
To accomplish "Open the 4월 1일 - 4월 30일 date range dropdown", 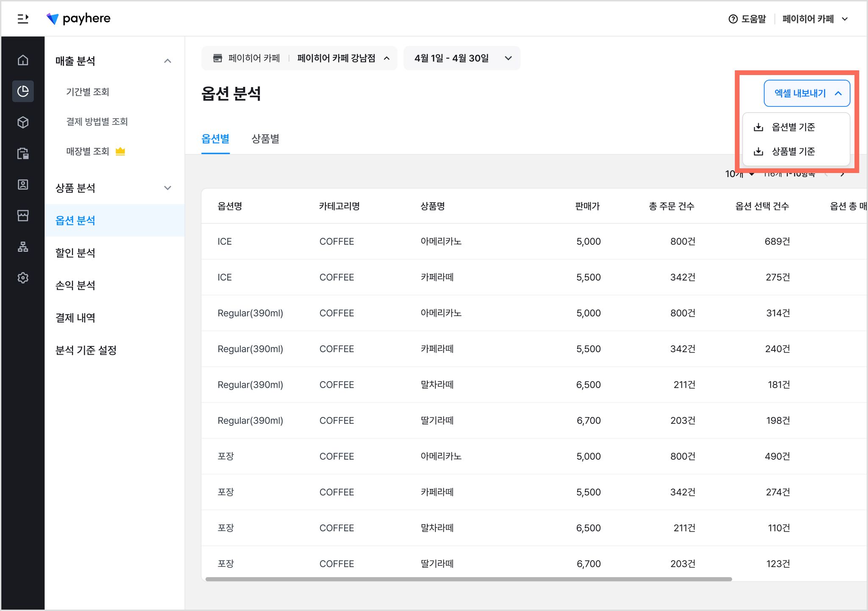I will (462, 58).
